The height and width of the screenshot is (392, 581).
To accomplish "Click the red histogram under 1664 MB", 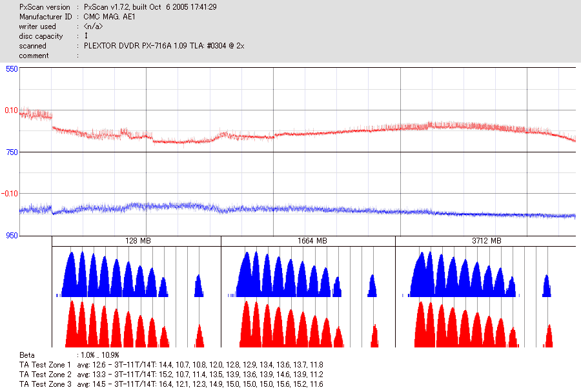I will (x=309, y=324).
